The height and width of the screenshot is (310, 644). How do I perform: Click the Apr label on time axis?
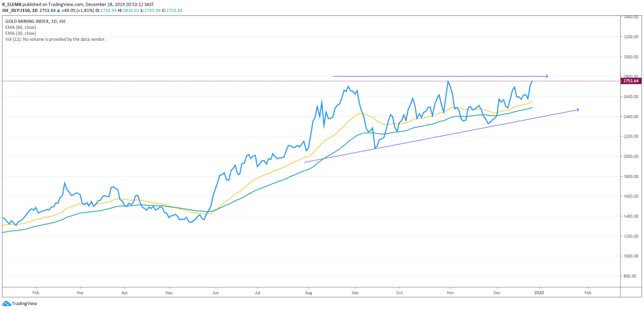pyautogui.click(x=125, y=292)
